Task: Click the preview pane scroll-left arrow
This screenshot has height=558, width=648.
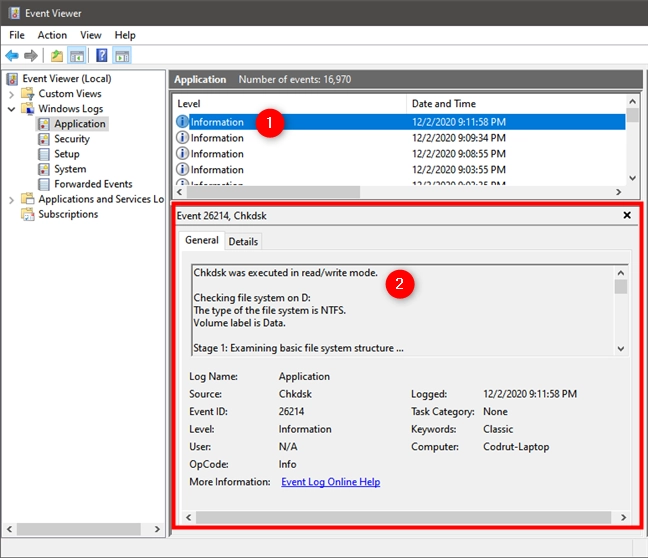Action: [189, 517]
